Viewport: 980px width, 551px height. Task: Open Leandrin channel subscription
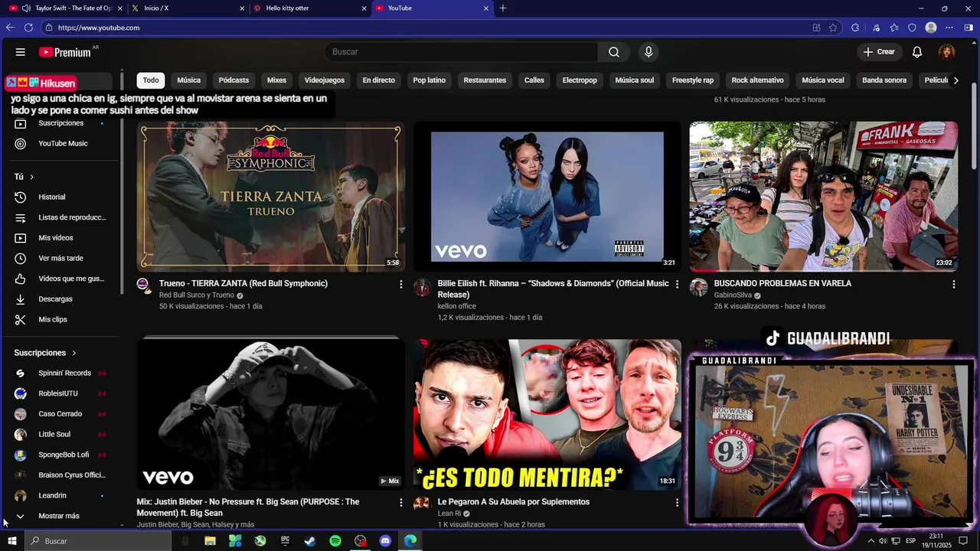click(61, 496)
